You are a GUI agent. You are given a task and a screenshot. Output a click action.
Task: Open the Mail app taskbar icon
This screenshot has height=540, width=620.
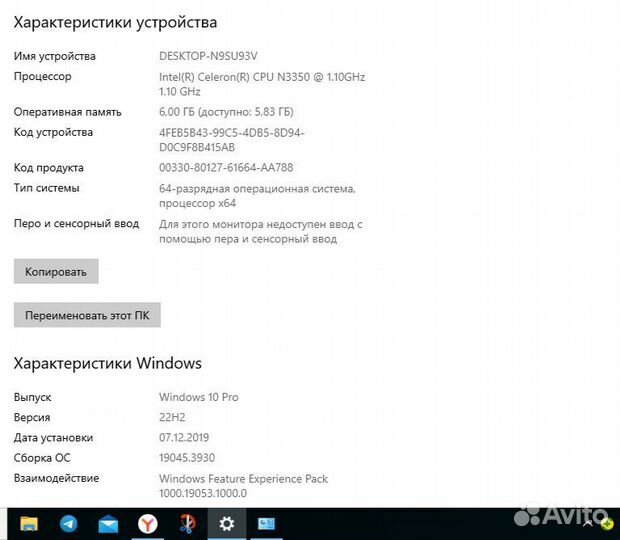pyautogui.click(x=108, y=524)
